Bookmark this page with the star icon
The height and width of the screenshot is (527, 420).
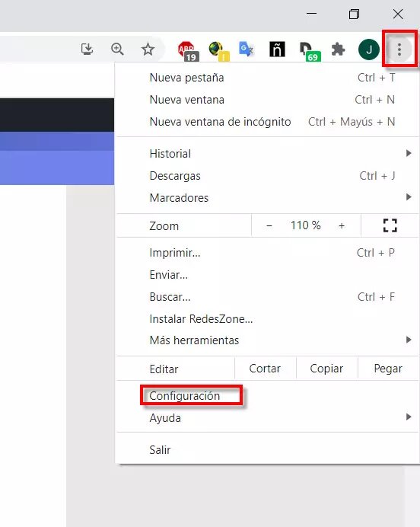(148, 50)
